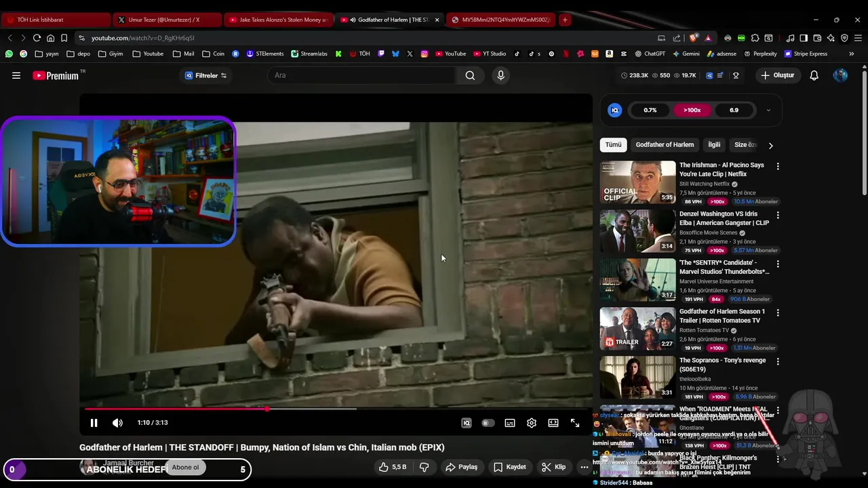Switch to TÖH Link İstihbarat tab
The height and width of the screenshot is (488, 868).
click(57, 20)
